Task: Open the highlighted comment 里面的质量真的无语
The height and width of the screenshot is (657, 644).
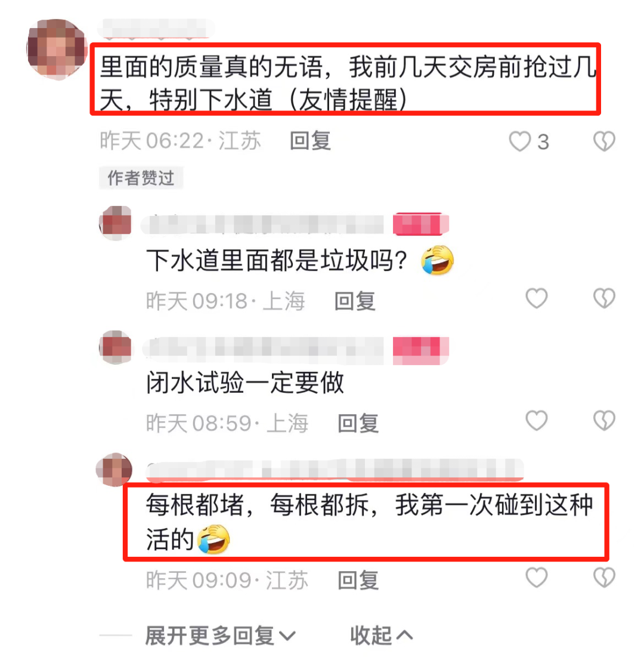Action: coord(346,79)
